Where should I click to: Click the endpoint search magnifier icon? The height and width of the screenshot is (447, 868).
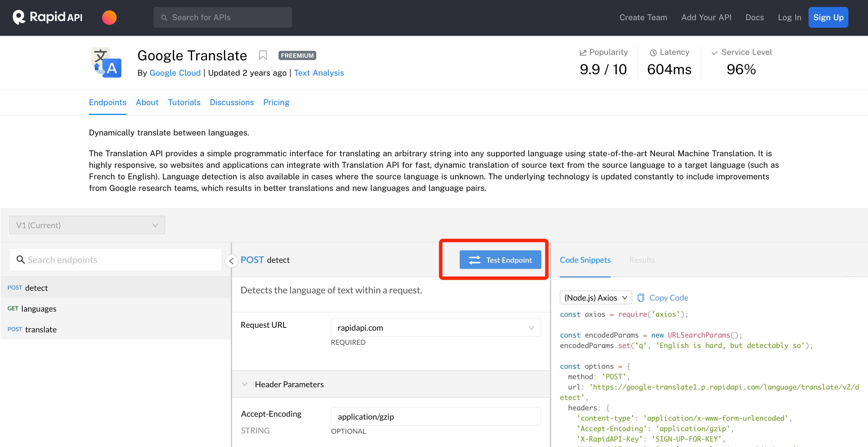pyautogui.click(x=20, y=260)
